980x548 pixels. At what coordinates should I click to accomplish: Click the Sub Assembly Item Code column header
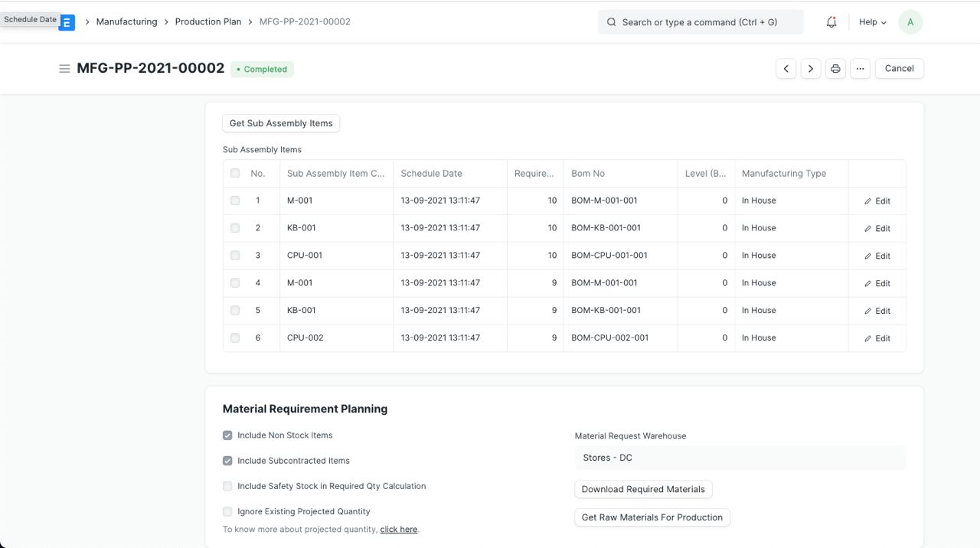point(336,174)
